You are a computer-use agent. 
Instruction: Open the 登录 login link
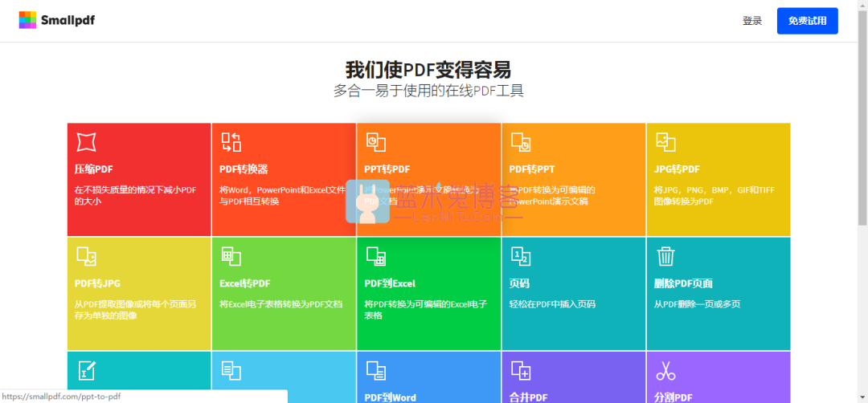[752, 21]
